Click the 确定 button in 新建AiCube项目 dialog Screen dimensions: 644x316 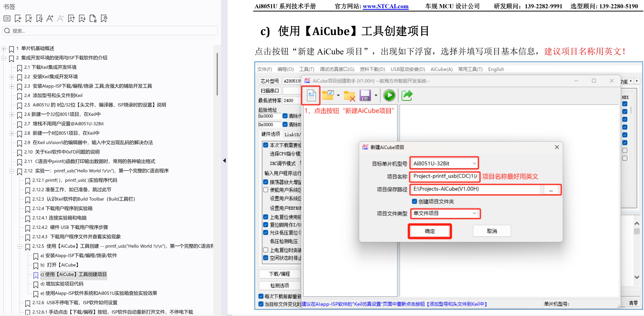(430, 231)
